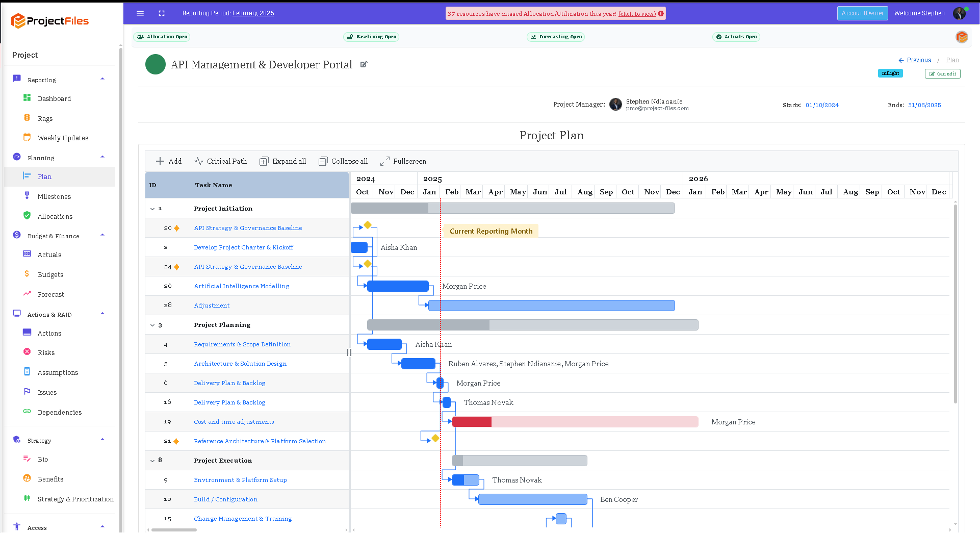Click the Forecast trend icon
Screen dimensions: 980x533
pyautogui.click(x=27, y=294)
